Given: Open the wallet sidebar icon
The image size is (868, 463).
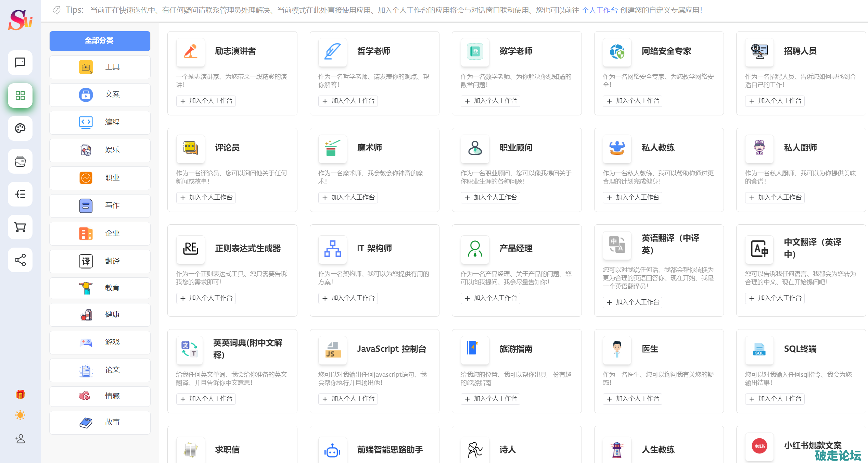Looking at the screenshot, I should tap(20, 161).
